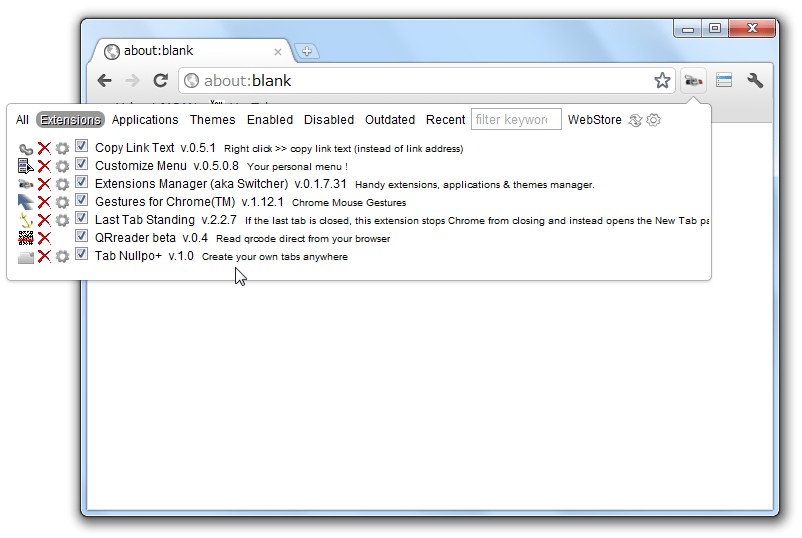Click the refresh icon beside WebStore
The height and width of the screenshot is (538, 802).
click(x=635, y=120)
